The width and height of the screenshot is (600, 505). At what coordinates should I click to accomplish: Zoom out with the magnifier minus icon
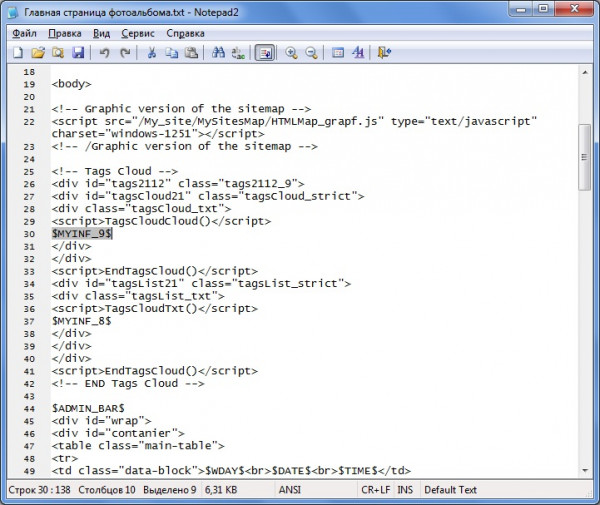point(311,52)
